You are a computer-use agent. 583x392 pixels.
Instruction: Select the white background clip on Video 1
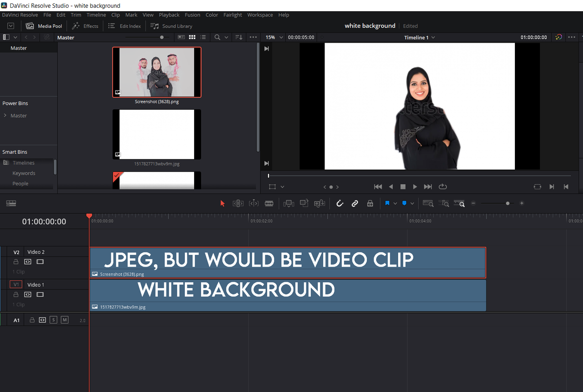tap(288, 295)
